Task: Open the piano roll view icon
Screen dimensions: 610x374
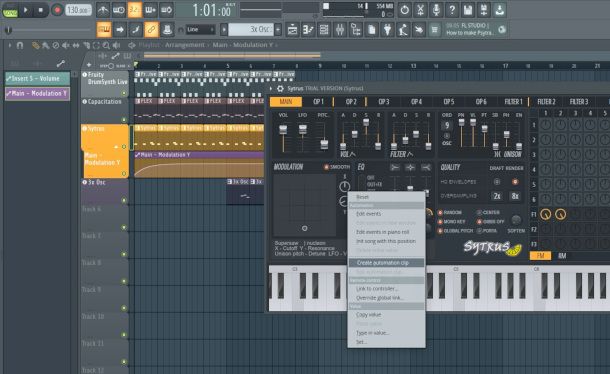Action: click(x=308, y=30)
